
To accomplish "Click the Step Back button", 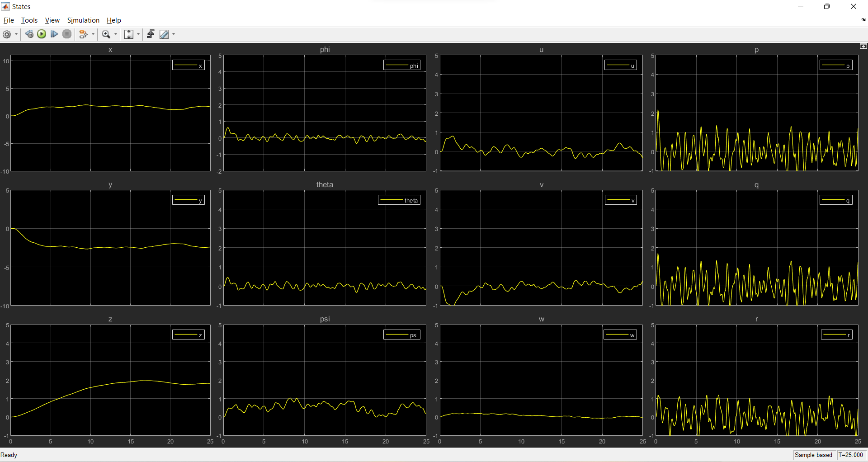I will [x=29, y=34].
